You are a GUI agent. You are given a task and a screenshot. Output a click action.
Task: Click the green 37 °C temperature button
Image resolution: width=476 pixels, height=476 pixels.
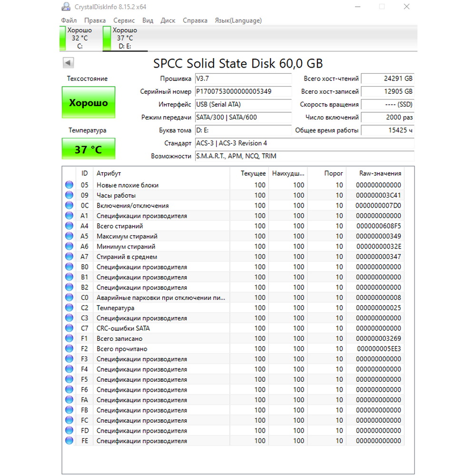pyautogui.click(x=89, y=149)
